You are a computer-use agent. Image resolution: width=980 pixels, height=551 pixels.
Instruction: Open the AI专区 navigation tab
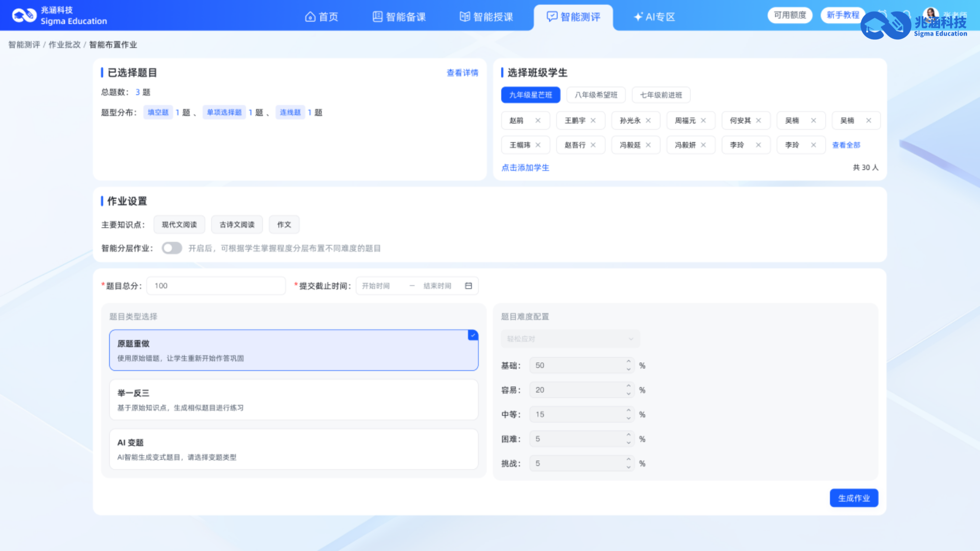[x=654, y=17]
